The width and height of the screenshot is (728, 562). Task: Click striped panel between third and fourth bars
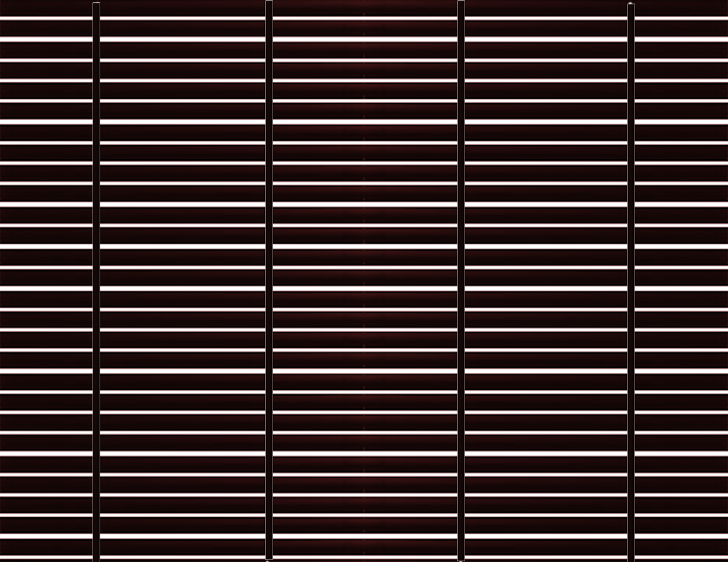pos(545,284)
